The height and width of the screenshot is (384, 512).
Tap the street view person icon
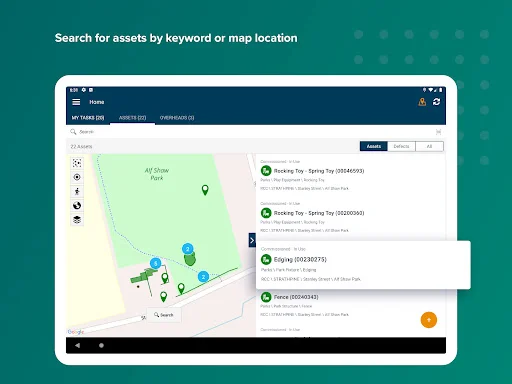tap(77, 191)
